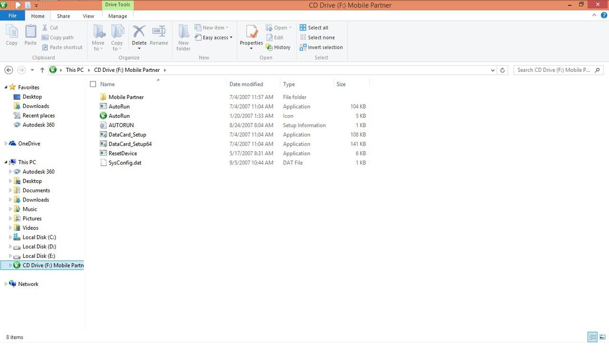The width and height of the screenshot is (609, 364).
Task: Expand the Network tree node
Action: pos(6,284)
